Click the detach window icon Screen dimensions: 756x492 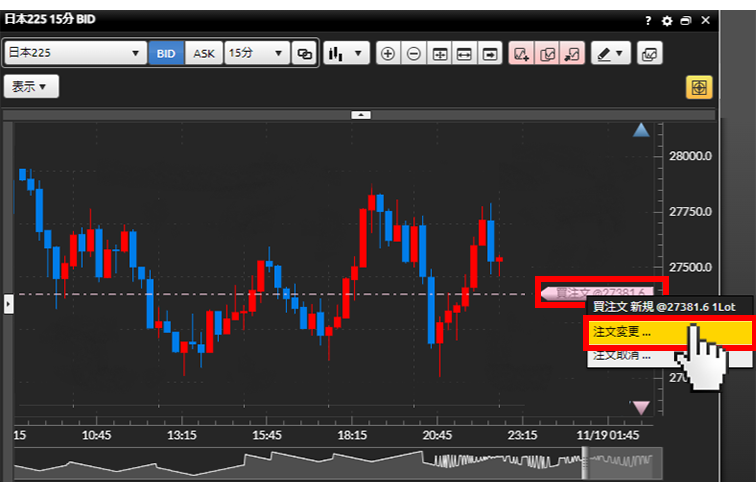click(x=686, y=21)
